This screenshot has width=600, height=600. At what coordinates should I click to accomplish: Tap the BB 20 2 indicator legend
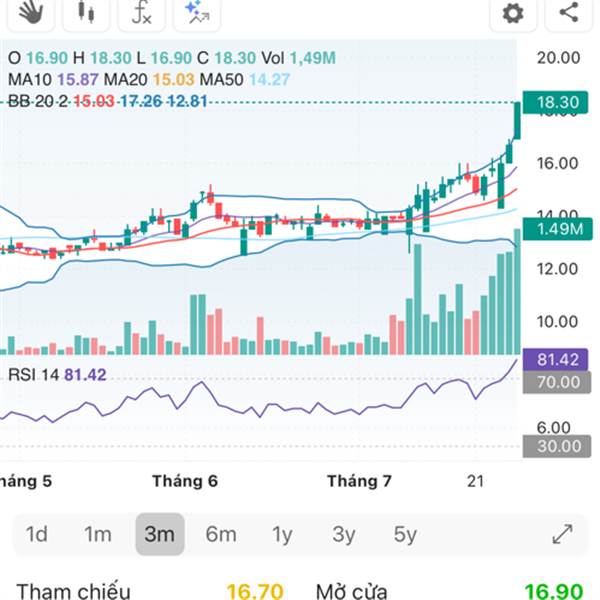click(x=108, y=101)
